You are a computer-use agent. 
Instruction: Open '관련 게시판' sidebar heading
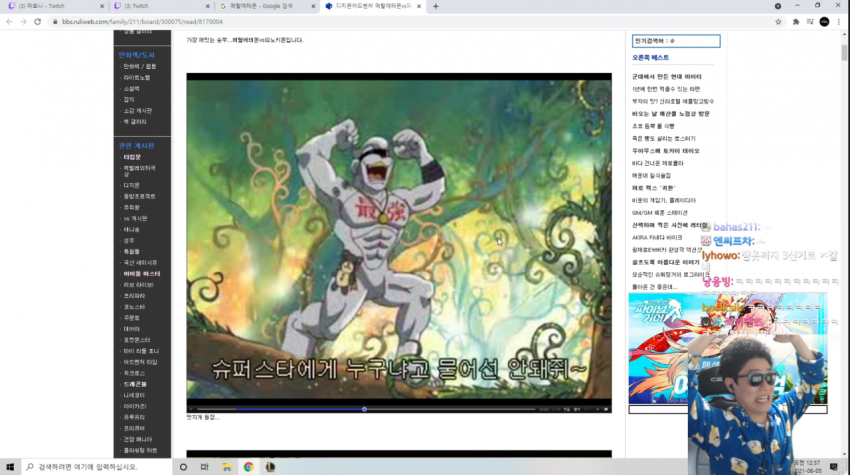[137, 146]
